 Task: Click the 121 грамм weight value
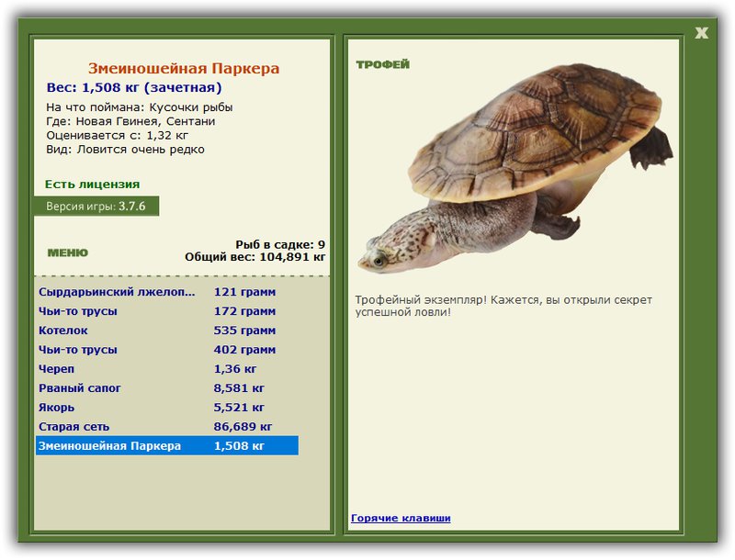[x=244, y=292]
